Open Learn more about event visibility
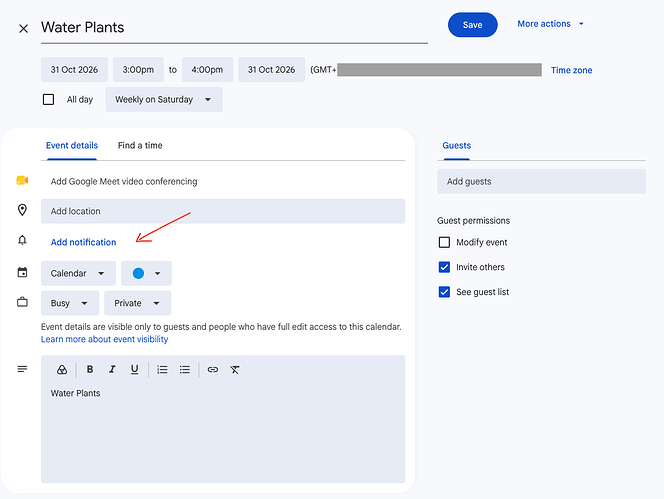The height and width of the screenshot is (499, 664). [x=105, y=339]
